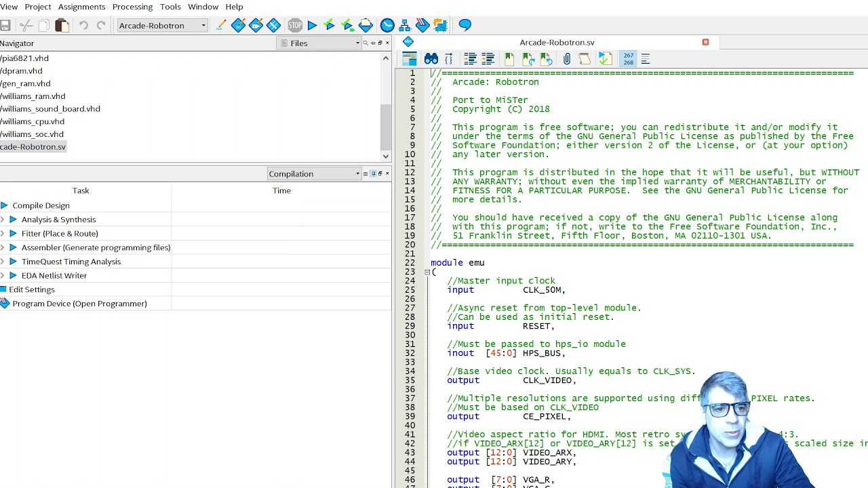Screen dimensions: 868x488
Task: Click the Navigator scrollbar down arrow
Action: [x=386, y=157]
